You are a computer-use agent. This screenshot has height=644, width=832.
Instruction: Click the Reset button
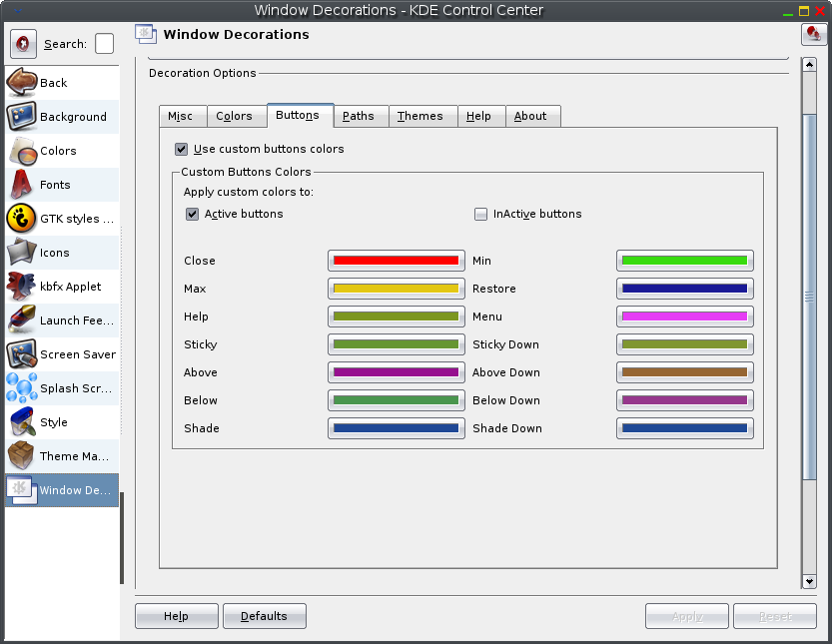click(775, 616)
